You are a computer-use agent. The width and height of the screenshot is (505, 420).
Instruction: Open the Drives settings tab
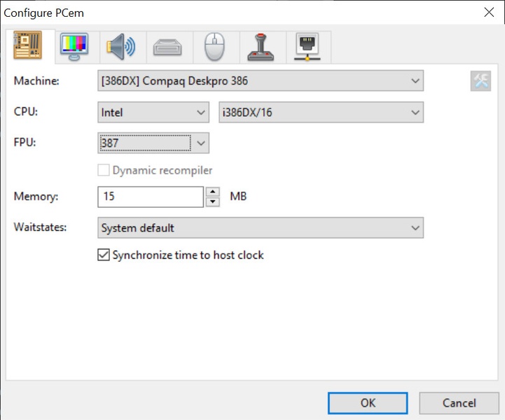pyautogui.click(x=168, y=47)
